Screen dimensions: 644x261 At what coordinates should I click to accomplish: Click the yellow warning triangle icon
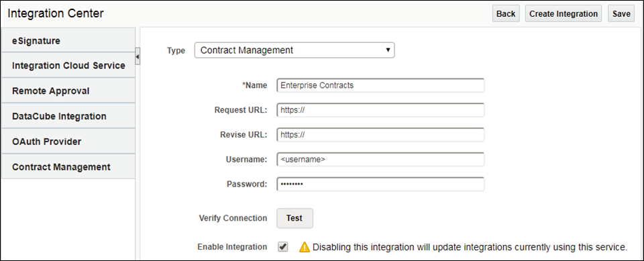tap(305, 247)
